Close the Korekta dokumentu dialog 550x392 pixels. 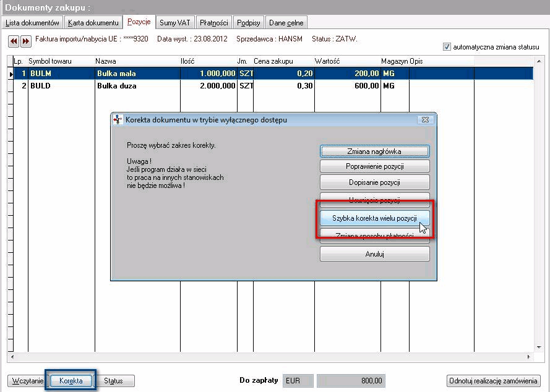pyautogui.click(x=426, y=119)
